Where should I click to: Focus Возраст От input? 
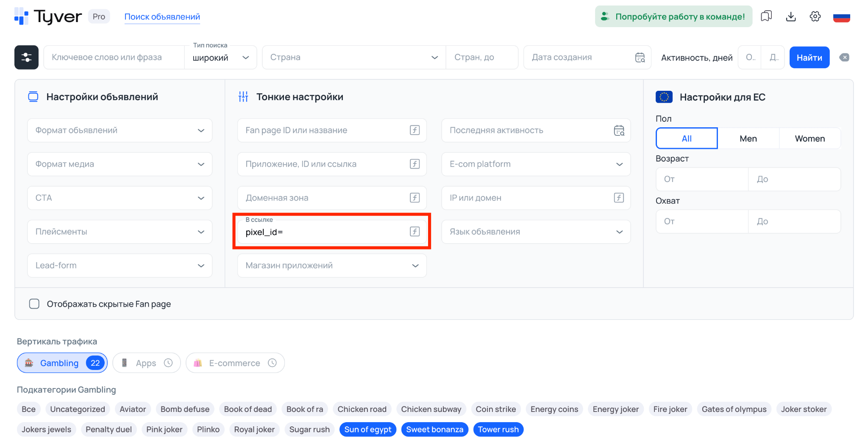[x=702, y=179]
